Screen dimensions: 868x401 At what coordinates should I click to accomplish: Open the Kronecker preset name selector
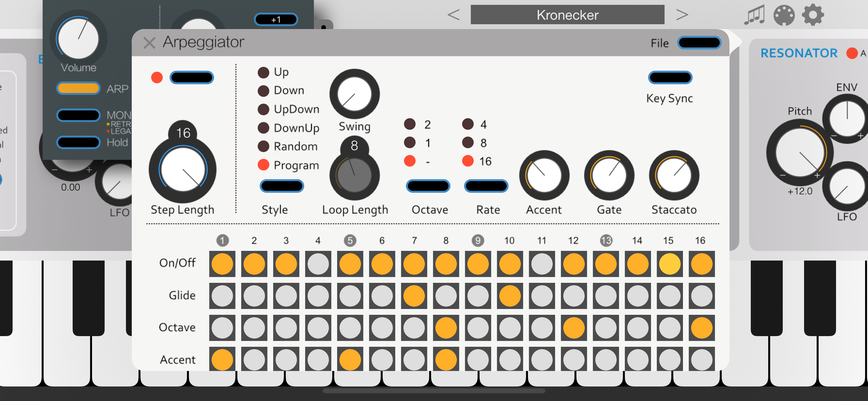[567, 15]
